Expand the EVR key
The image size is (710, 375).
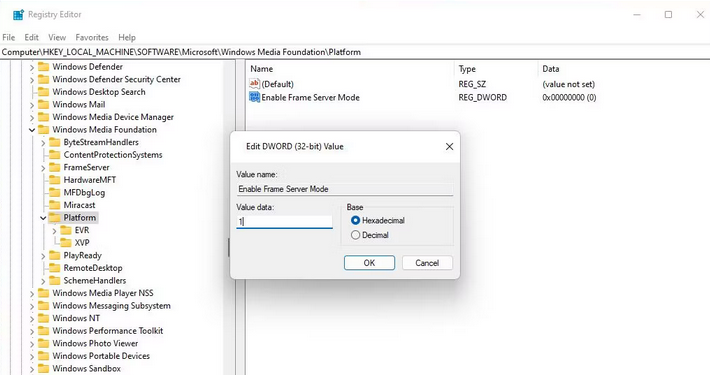54,231
